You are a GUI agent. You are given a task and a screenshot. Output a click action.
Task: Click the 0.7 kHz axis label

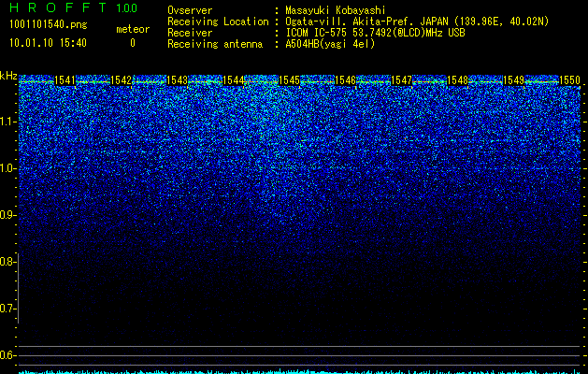coord(7,309)
